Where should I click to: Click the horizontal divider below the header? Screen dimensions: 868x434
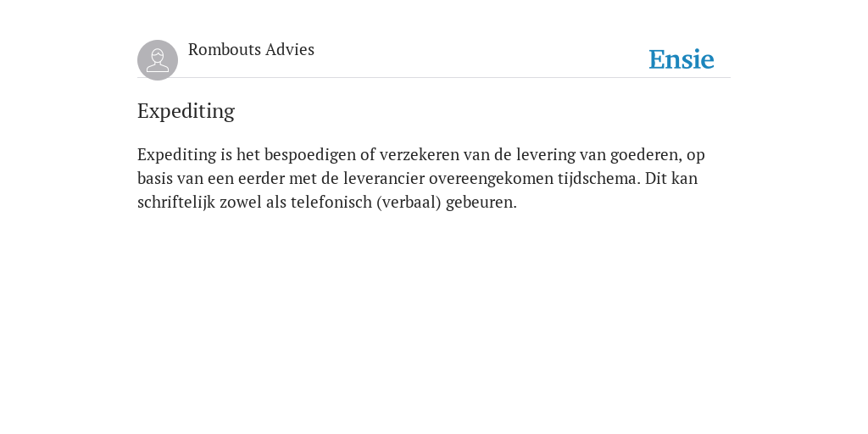click(434, 77)
